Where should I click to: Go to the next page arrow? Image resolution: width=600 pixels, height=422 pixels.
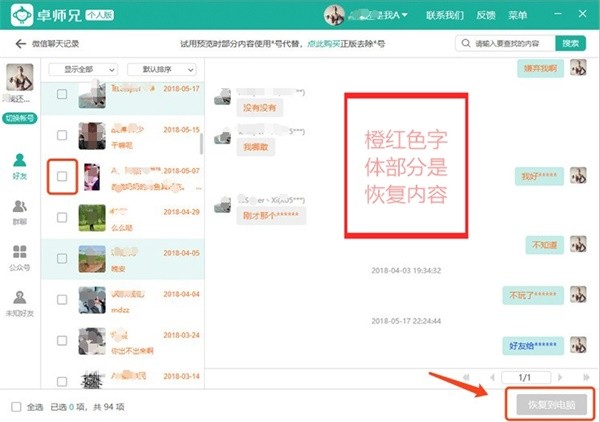click(x=560, y=378)
